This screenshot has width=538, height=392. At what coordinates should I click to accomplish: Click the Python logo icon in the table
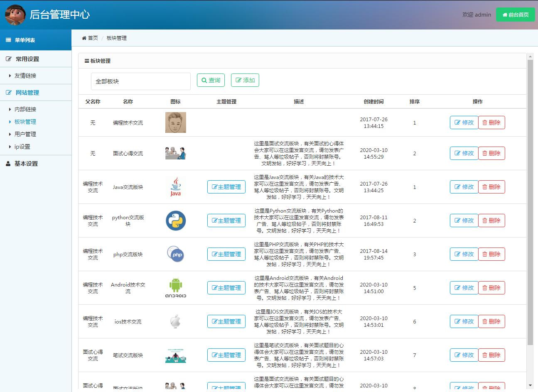click(x=175, y=220)
